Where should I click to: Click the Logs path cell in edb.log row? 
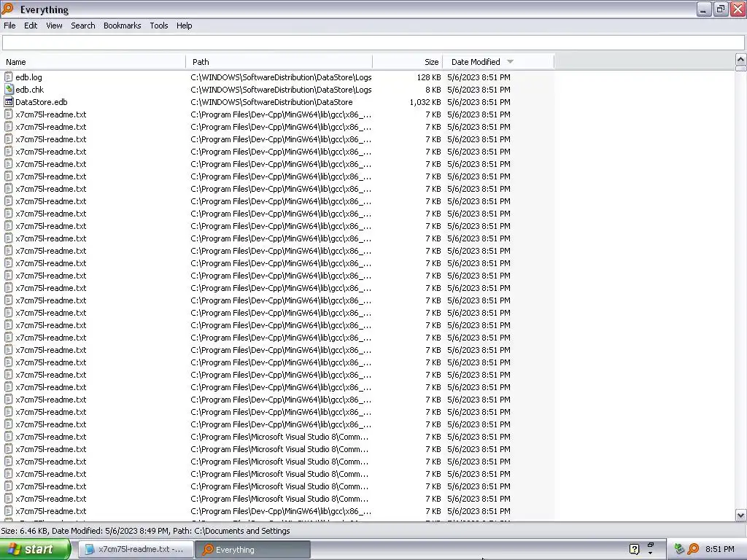click(281, 77)
